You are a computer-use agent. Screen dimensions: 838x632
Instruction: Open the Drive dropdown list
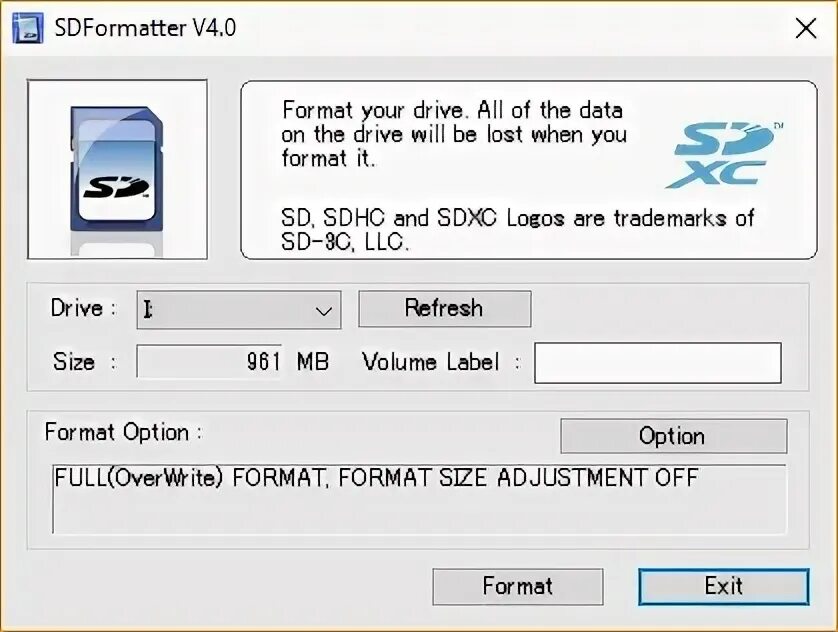pos(239,310)
